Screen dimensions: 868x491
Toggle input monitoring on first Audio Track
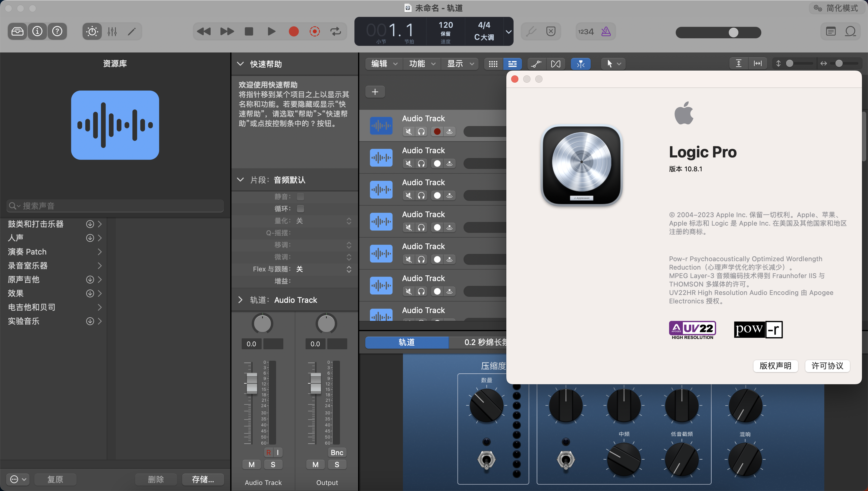point(449,131)
